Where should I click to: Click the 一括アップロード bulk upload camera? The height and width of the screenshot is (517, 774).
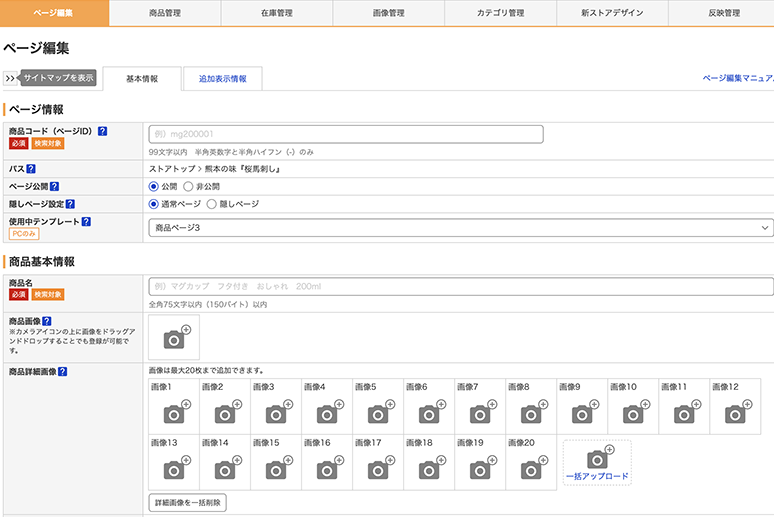[597, 460]
